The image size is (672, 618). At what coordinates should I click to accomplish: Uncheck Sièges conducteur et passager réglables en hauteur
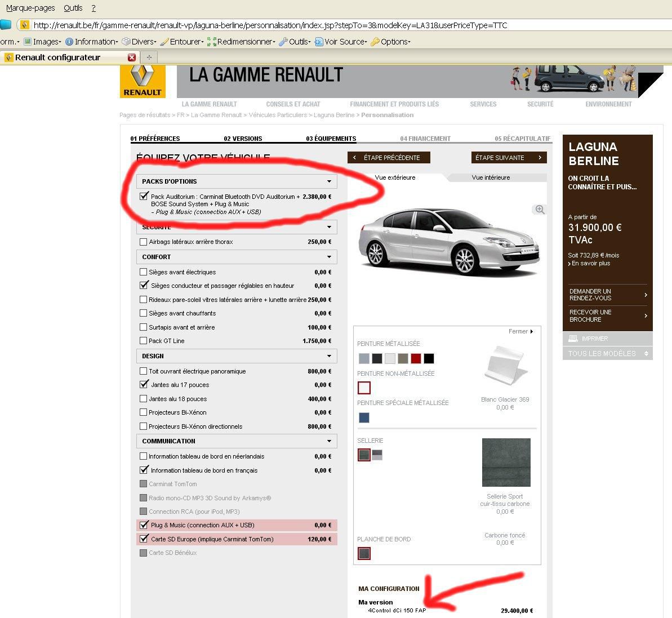coord(144,285)
